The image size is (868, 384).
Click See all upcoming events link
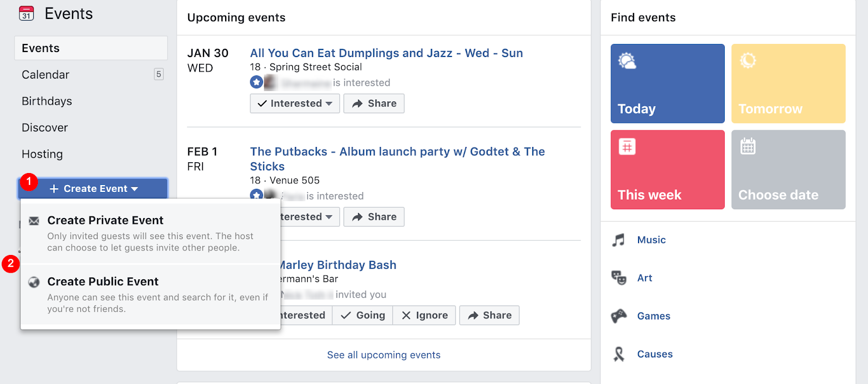coord(384,355)
